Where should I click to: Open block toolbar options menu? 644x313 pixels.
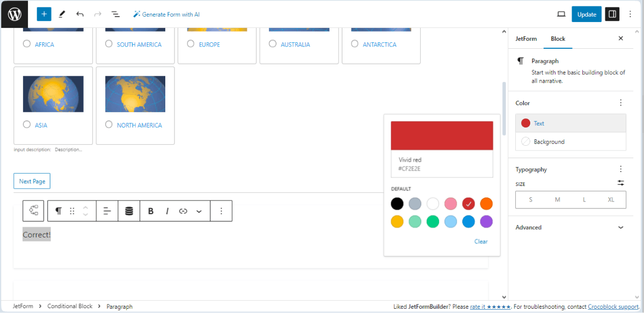tap(221, 211)
